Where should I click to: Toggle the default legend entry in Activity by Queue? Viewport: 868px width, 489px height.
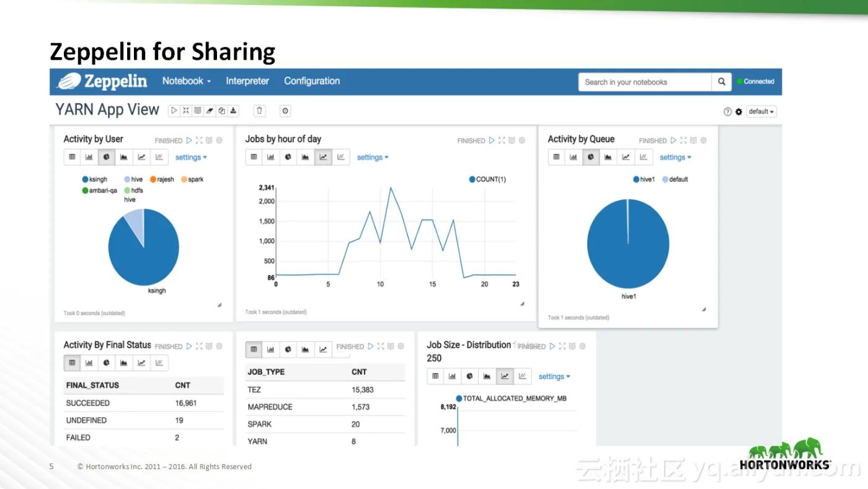[x=675, y=179]
